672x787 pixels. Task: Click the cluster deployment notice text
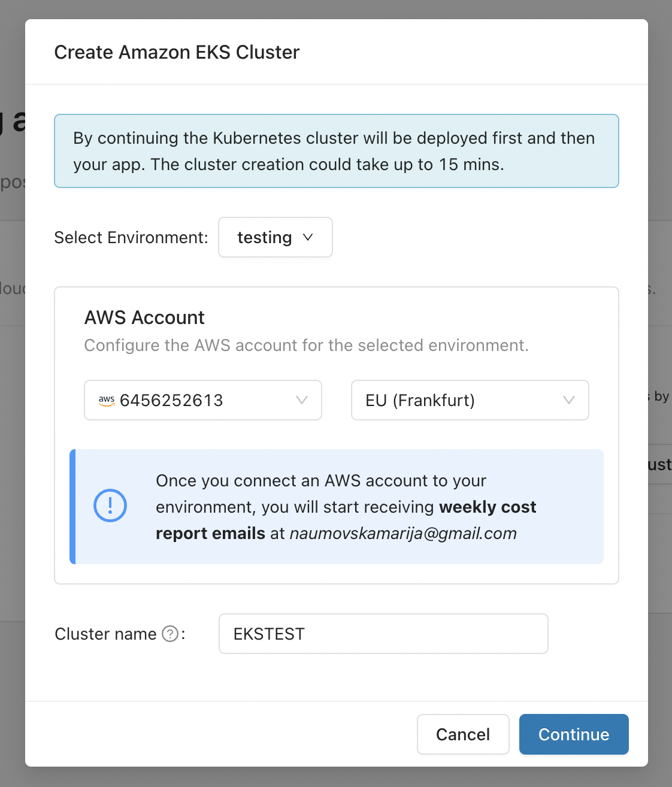[x=334, y=151]
